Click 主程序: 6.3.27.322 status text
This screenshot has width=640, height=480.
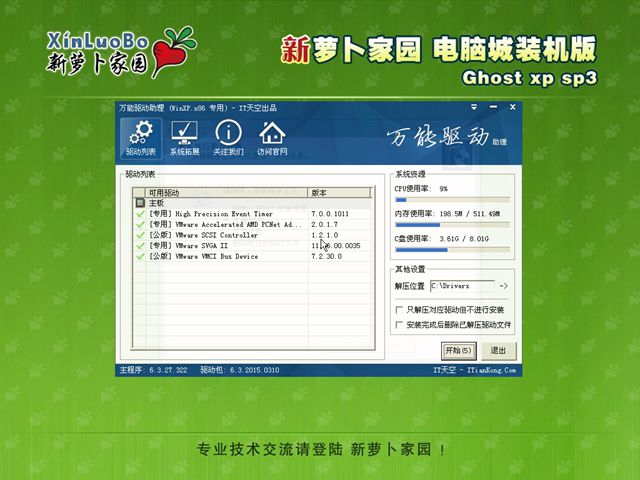click(x=153, y=370)
